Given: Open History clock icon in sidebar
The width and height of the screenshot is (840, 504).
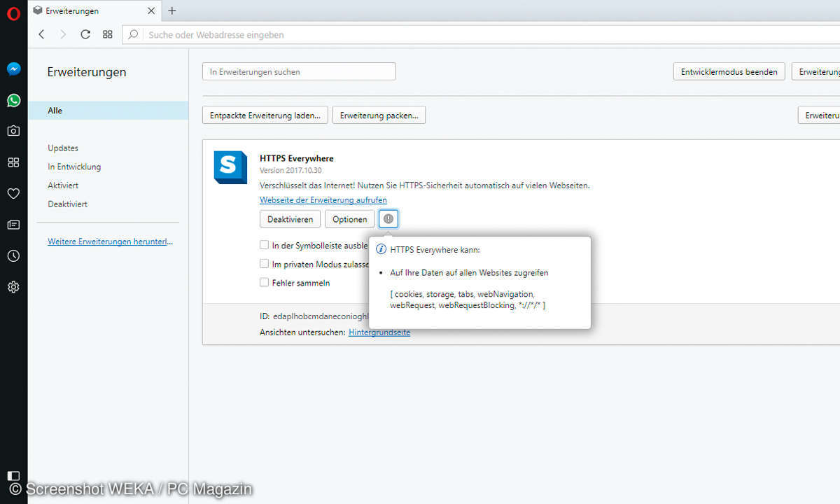Looking at the screenshot, I should 13,256.
